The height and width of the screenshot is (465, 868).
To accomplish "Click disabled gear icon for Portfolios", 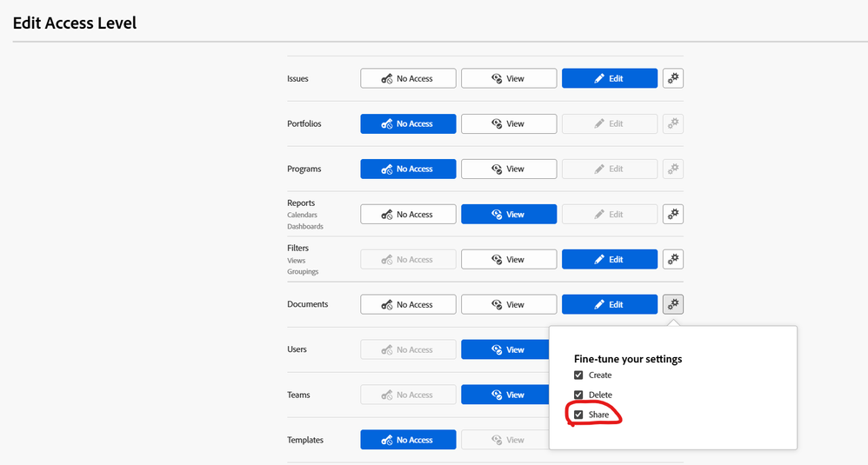I will point(672,123).
